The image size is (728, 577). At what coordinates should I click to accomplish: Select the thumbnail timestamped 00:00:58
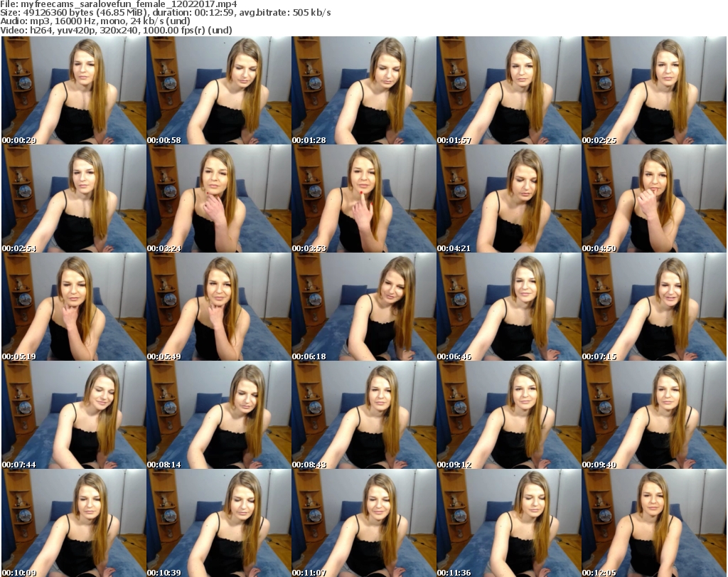click(219, 90)
